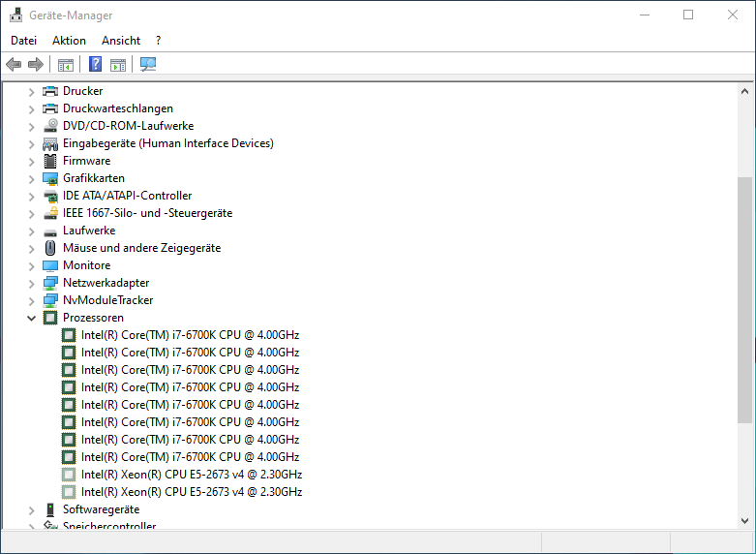Viewport: 756px width, 554px height.
Task: Open the Aktion menu
Action: click(x=69, y=41)
